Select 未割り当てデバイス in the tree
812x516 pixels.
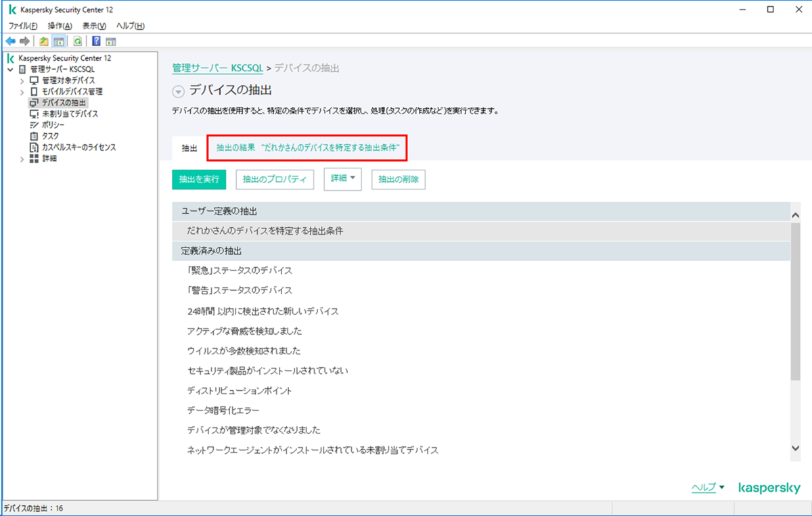(70, 114)
